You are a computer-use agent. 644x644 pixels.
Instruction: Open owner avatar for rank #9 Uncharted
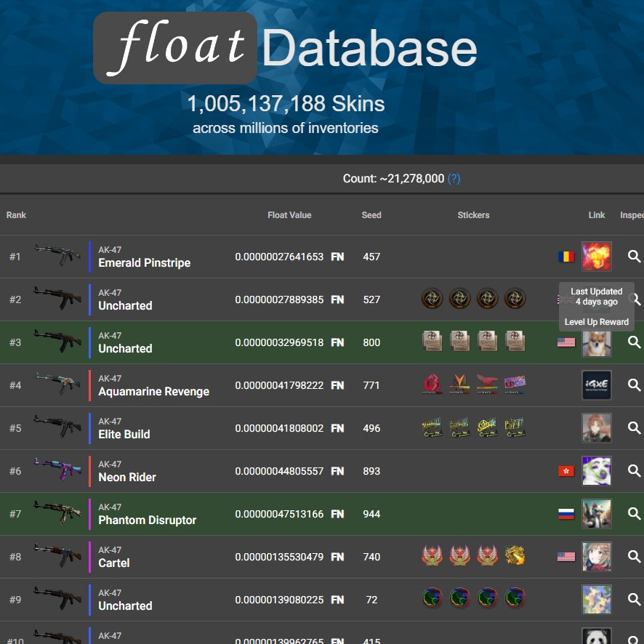(596, 600)
